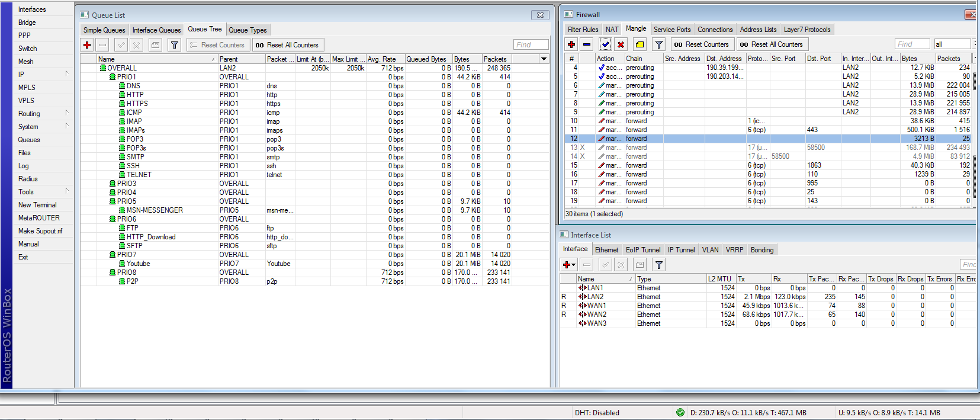Add a new queue in Queue List
The width and height of the screenshot is (980, 420).
coord(87,45)
